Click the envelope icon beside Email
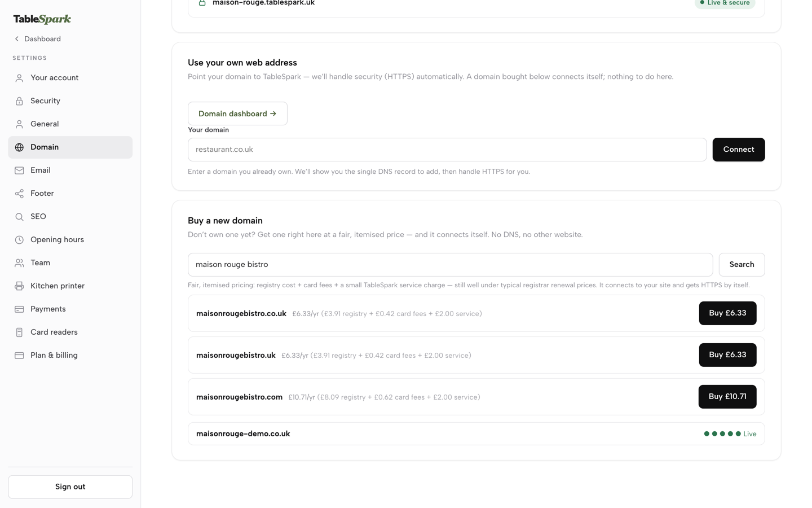The height and width of the screenshot is (508, 812). pyautogui.click(x=19, y=170)
